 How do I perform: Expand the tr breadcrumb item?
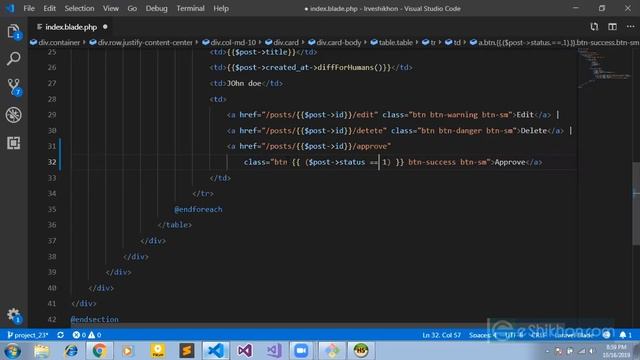tap(429, 42)
